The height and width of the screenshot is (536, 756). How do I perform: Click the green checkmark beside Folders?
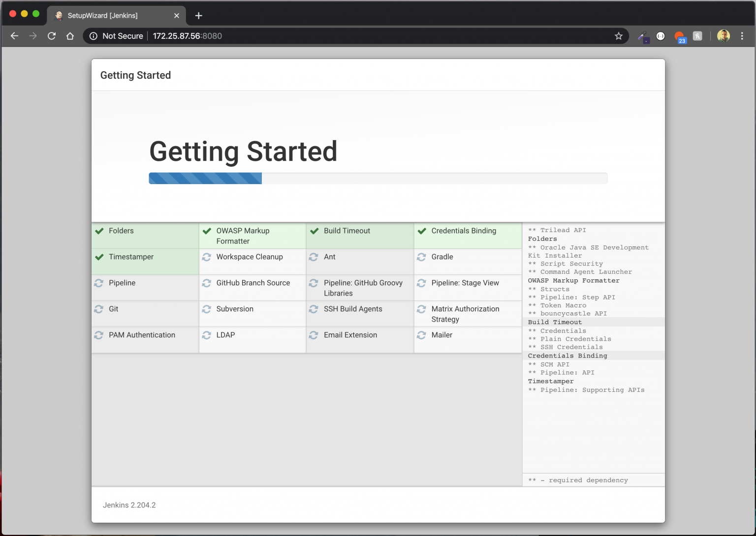tap(99, 231)
